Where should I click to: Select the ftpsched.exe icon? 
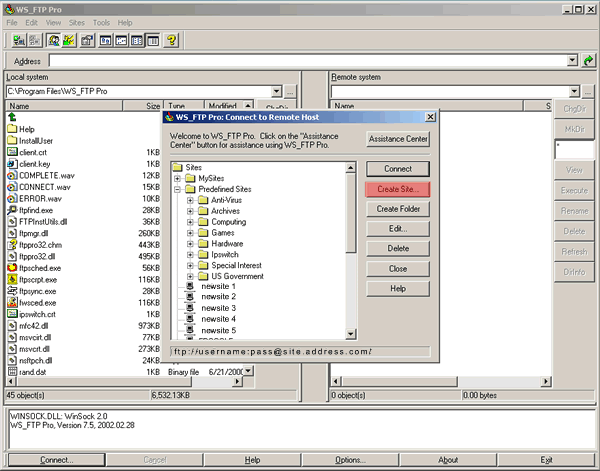12,267
